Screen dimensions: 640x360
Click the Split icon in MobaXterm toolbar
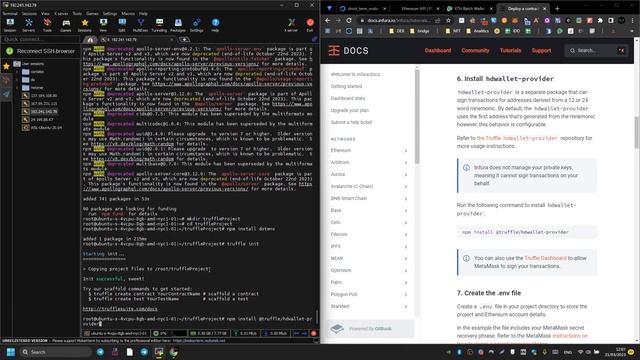click(x=122, y=25)
